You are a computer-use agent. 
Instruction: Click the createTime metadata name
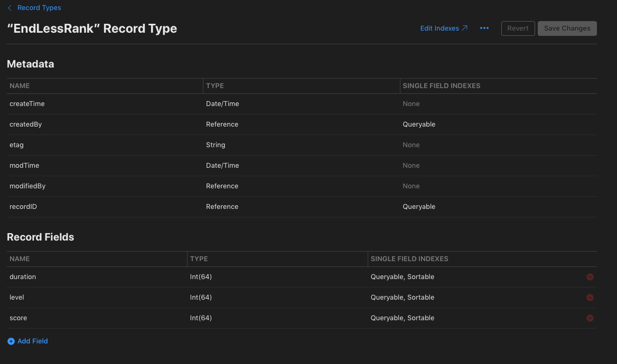click(27, 104)
